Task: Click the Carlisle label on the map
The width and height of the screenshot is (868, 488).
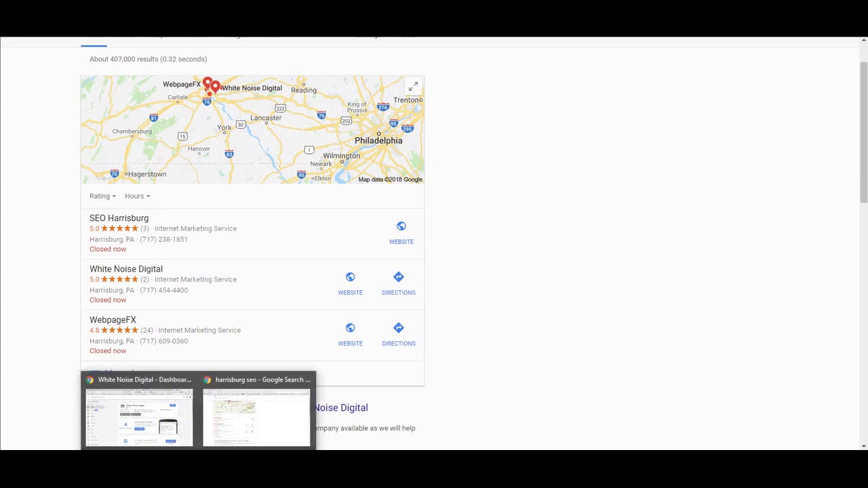Action: (178, 98)
